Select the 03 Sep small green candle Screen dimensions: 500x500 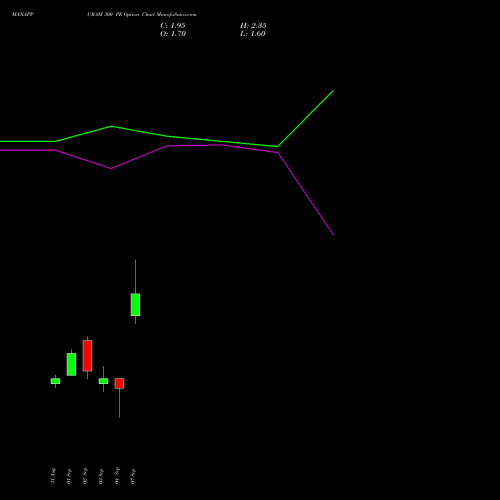[x=103, y=381]
